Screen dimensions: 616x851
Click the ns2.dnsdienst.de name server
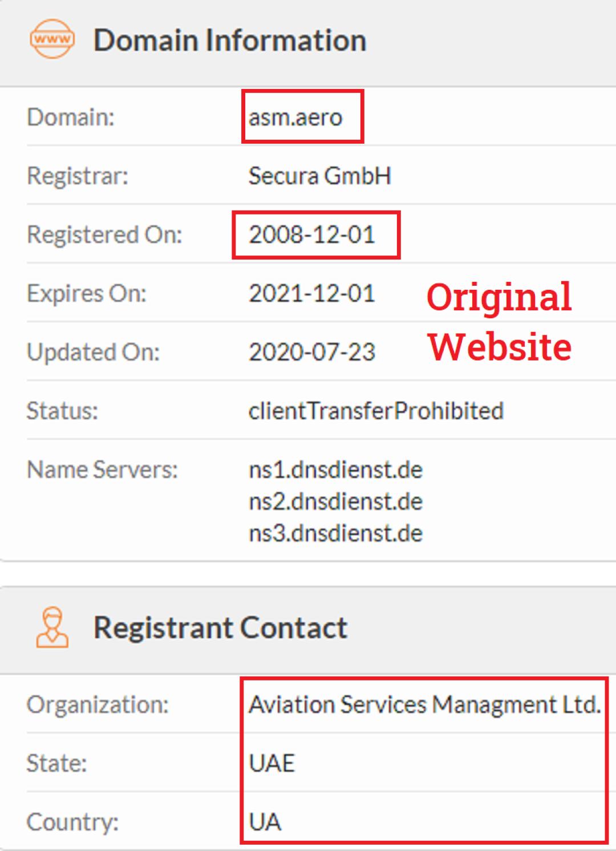[x=335, y=502]
